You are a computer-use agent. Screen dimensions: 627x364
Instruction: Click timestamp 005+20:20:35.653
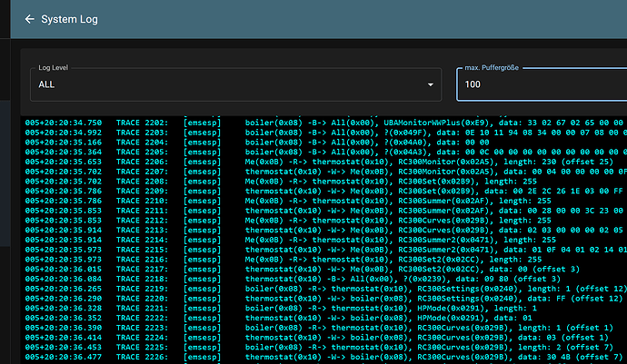(x=64, y=162)
